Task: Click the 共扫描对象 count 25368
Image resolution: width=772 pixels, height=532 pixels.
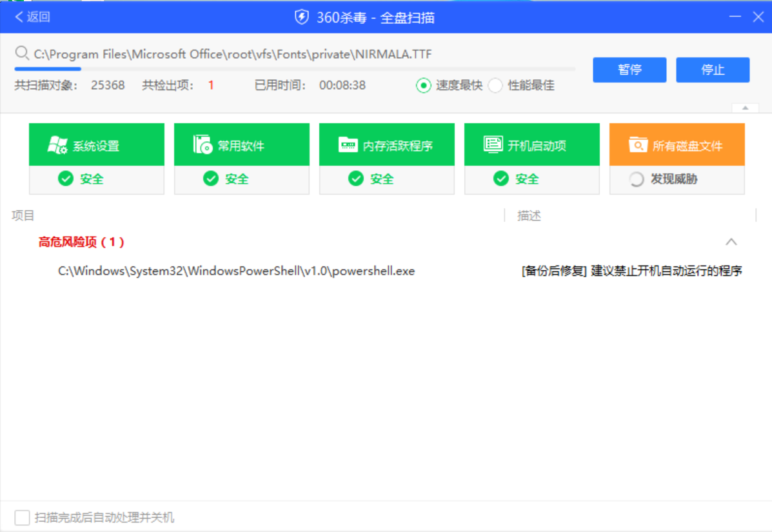Action: pos(108,85)
